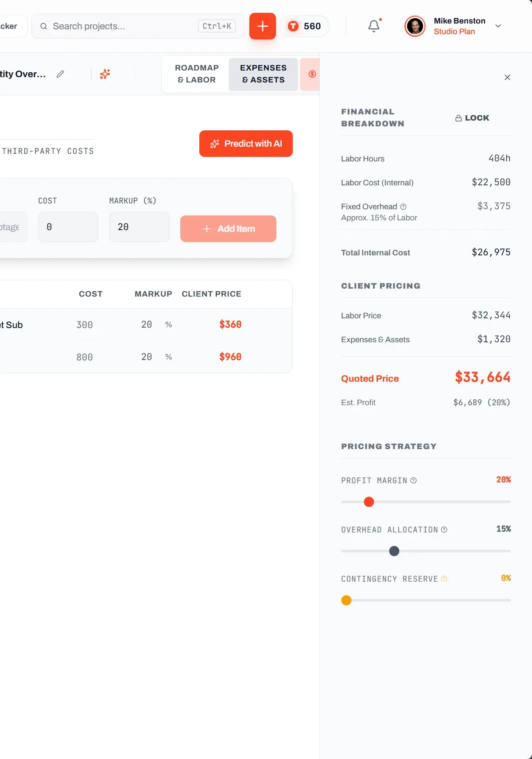Click the Cost input field
532x759 pixels.
tap(68, 227)
